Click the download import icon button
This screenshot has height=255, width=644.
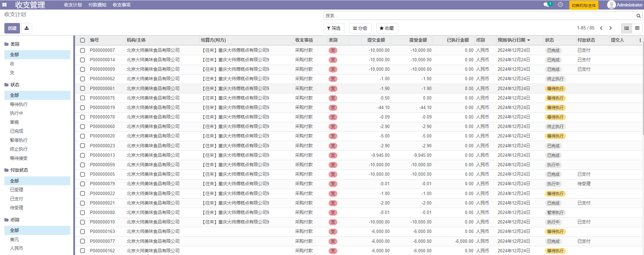(27, 28)
